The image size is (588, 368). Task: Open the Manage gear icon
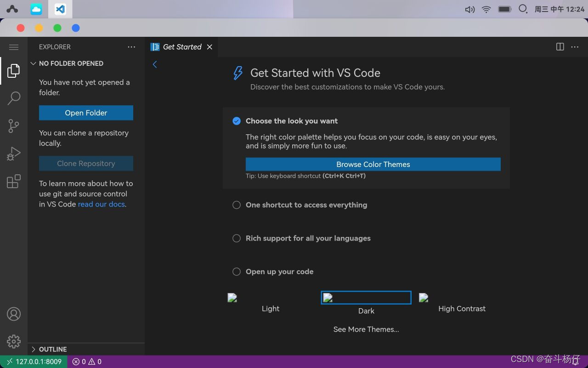click(x=14, y=341)
